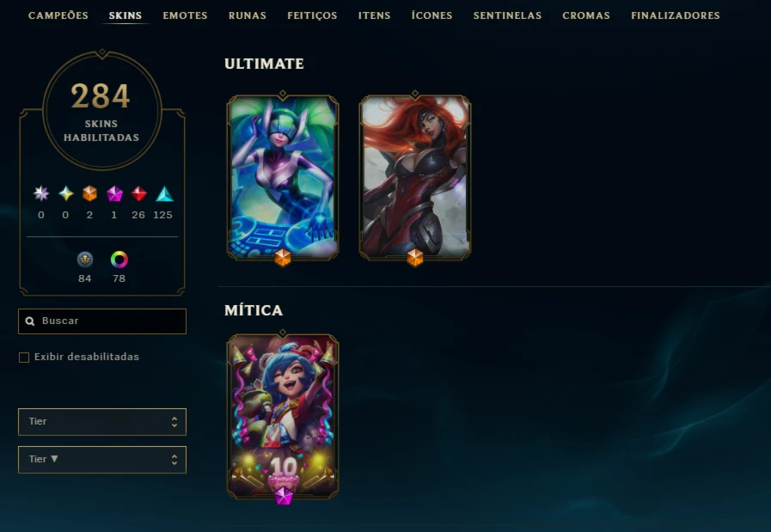The height and width of the screenshot is (532, 771).
Task: Click the magenta Mythic tier gem icon in the stats panel
Action: (x=114, y=193)
